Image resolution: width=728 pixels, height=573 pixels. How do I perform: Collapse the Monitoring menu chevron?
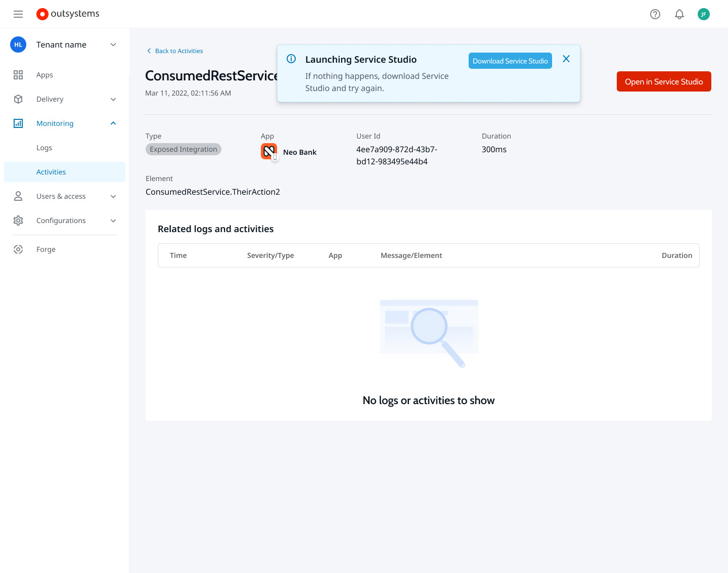click(113, 123)
